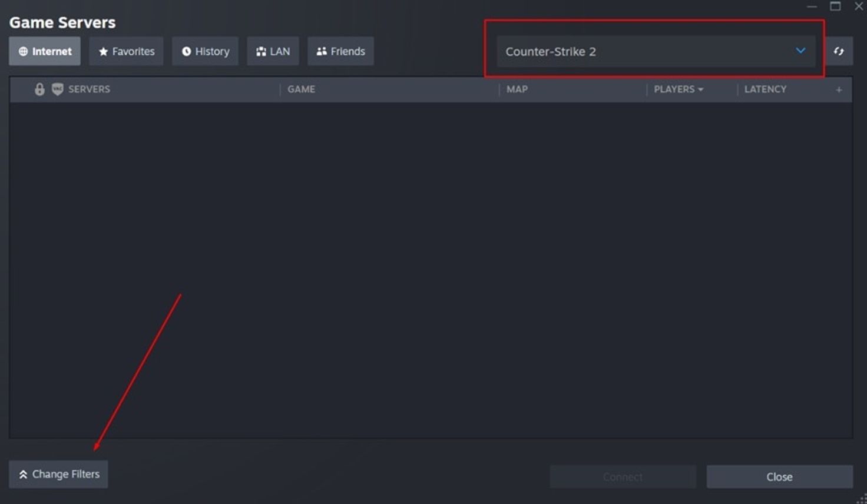Screen dimensions: 867x504
Task: Click the PLAYERS sort arrow
Action: click(x=700, y=89)
